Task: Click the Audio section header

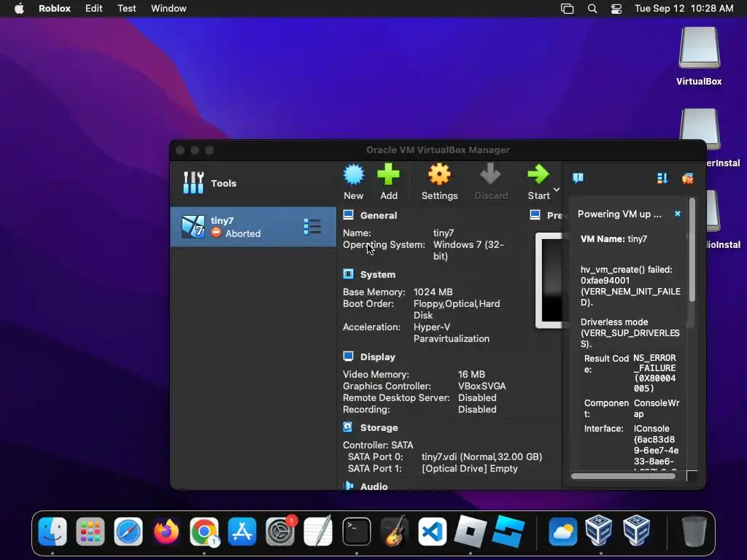Action: coord(374,486)
